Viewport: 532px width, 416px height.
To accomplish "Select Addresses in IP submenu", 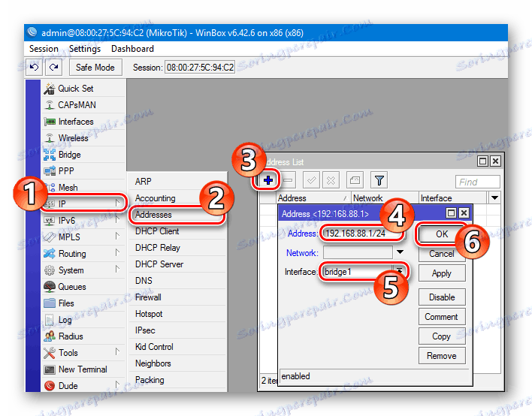I will [177, 215].
